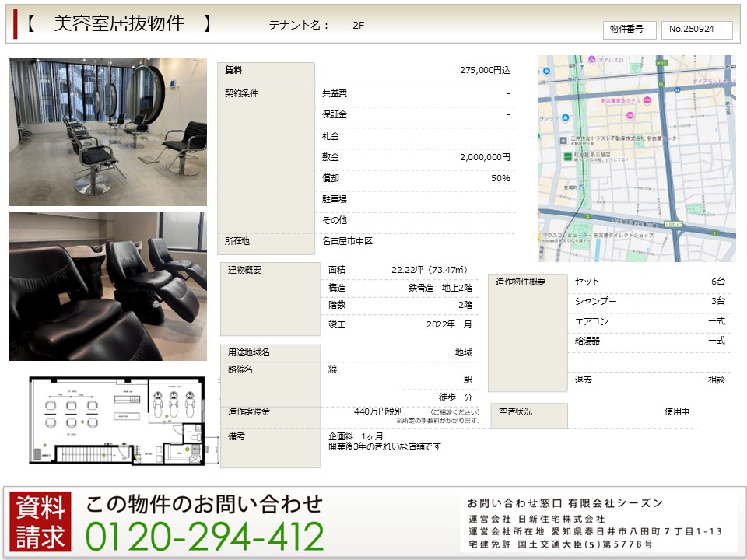Click the (ご相談ください) note
747x560 pixels.
pyautogui.click(x=455, y=412)
